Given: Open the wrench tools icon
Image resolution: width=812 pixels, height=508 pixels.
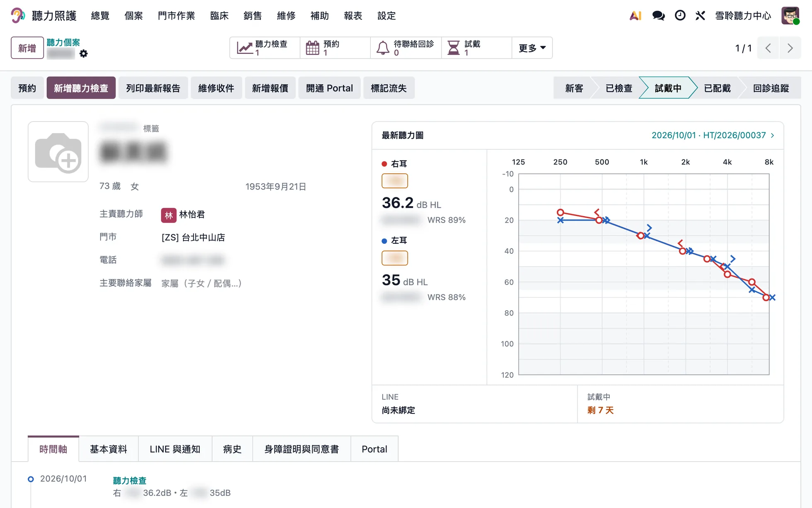Looking at the screenshot, I should (x=700, y=16).
